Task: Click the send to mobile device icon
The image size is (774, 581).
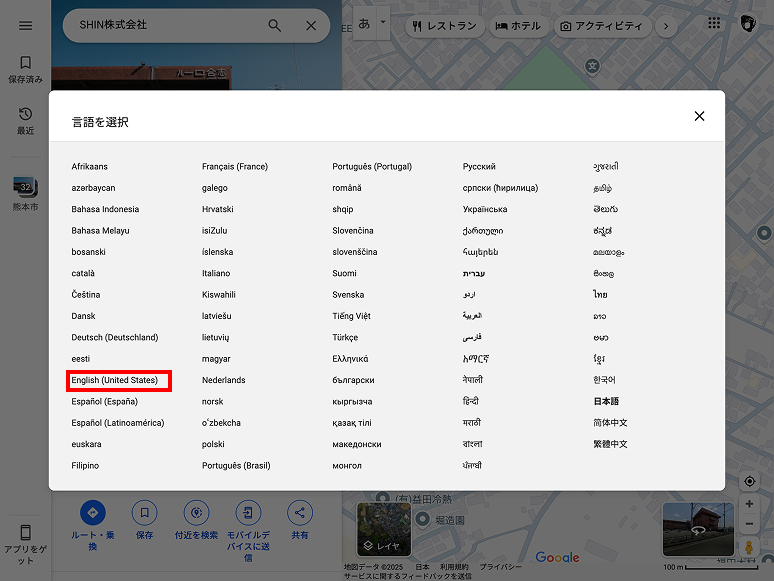Action: (248, 513)
